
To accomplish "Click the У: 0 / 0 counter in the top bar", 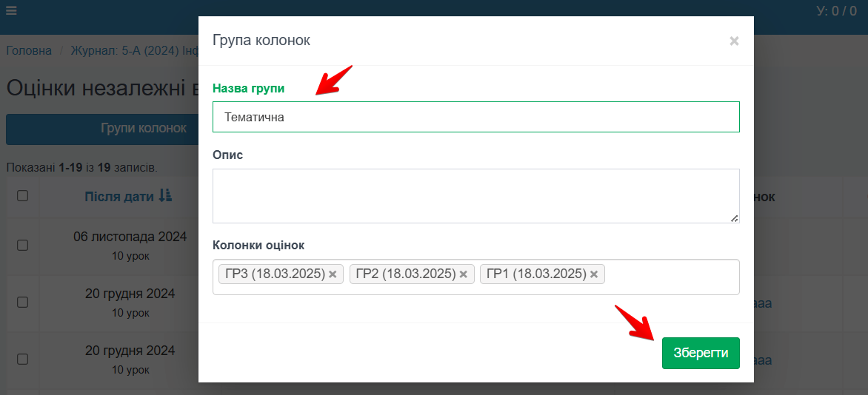I will click(x=836, y=11).
